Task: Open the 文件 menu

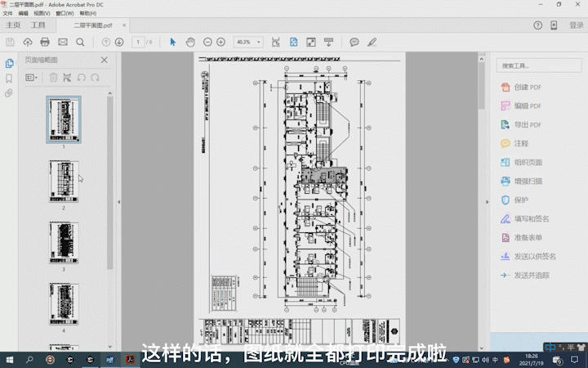Action: tap(8, 14)
